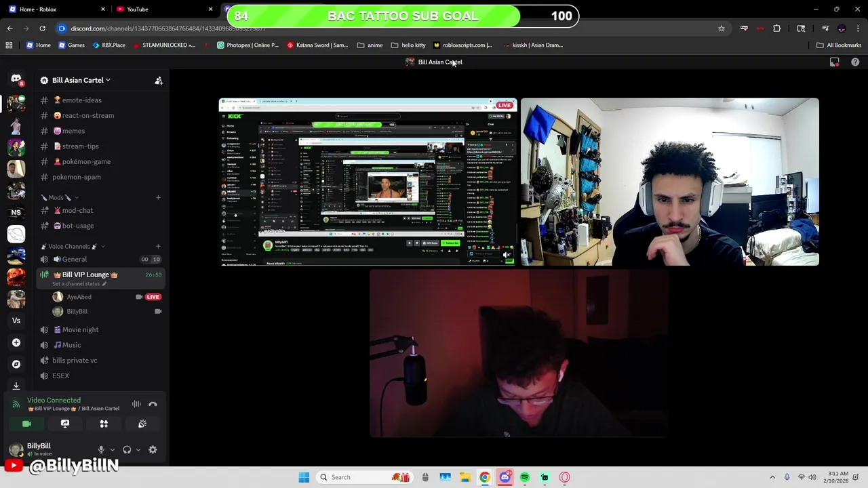Disconnect from voice with the hang-up icon
868x488 pixels.
(x=153, y=404)
